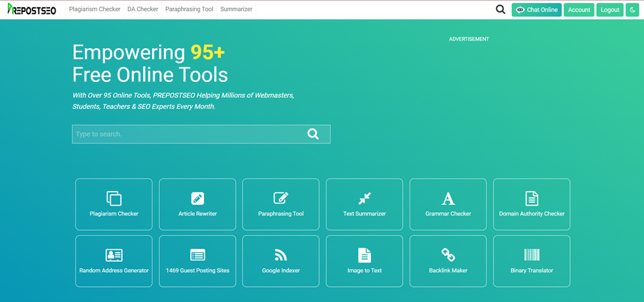This screenshot has width=644, height=302.
Task: Click the PREPOSTSEO logo
Action: click(32, 9)
